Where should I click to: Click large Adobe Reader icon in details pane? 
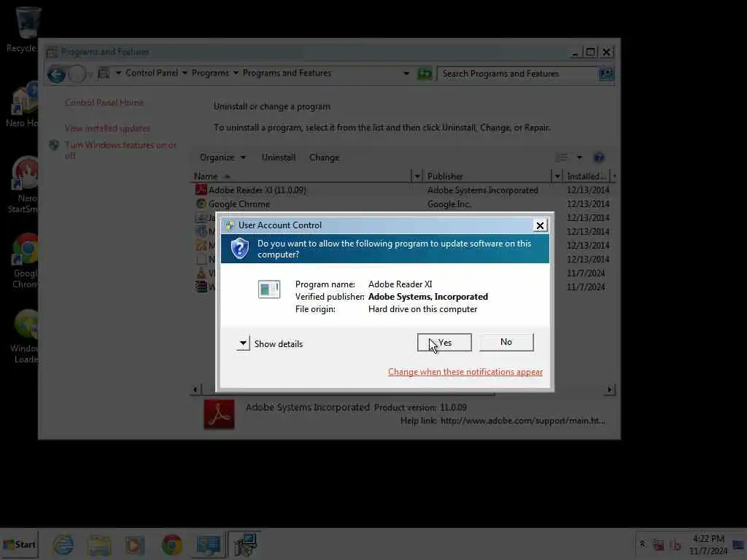pos(219,414)
